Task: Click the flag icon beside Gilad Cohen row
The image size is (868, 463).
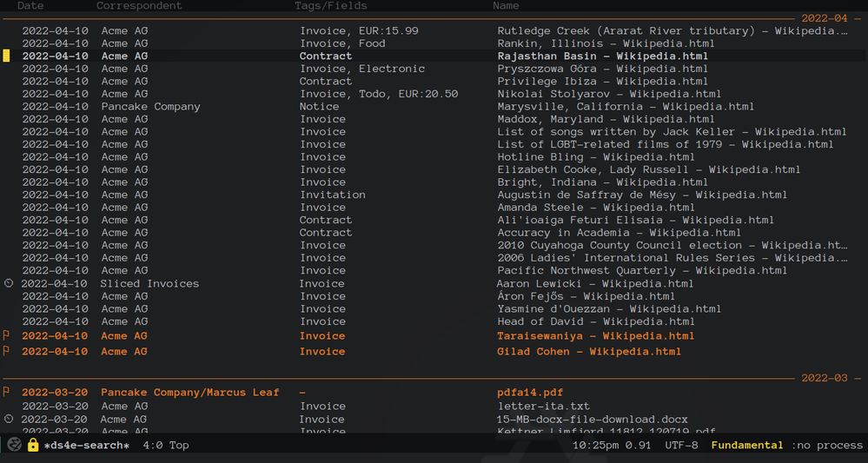Action: [x=7, y=352]
